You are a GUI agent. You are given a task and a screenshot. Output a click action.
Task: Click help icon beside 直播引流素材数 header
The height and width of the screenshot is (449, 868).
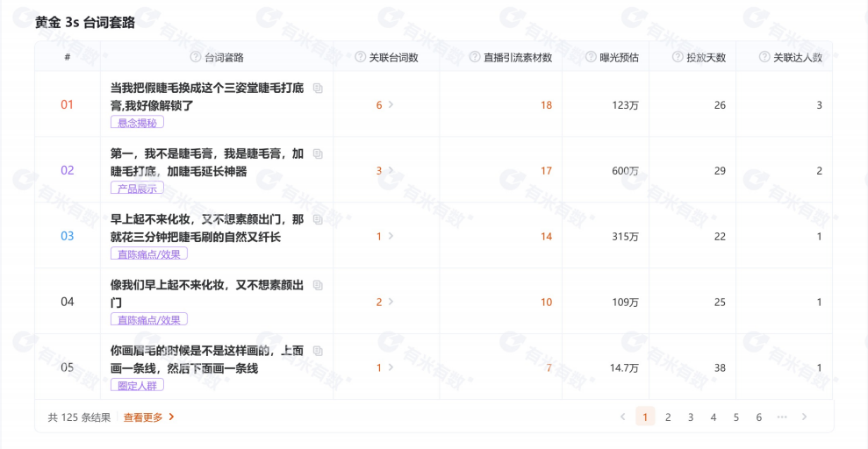(x=475, y=57)
